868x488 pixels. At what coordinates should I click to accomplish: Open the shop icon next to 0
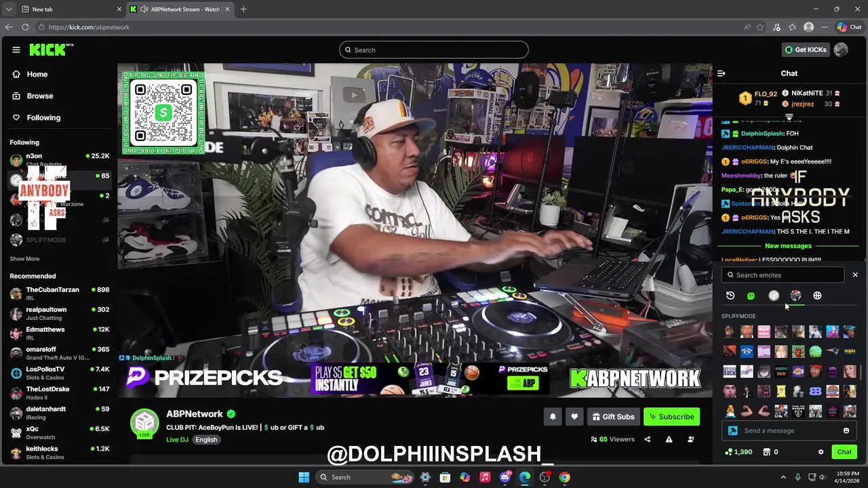(x=767, y=452)
